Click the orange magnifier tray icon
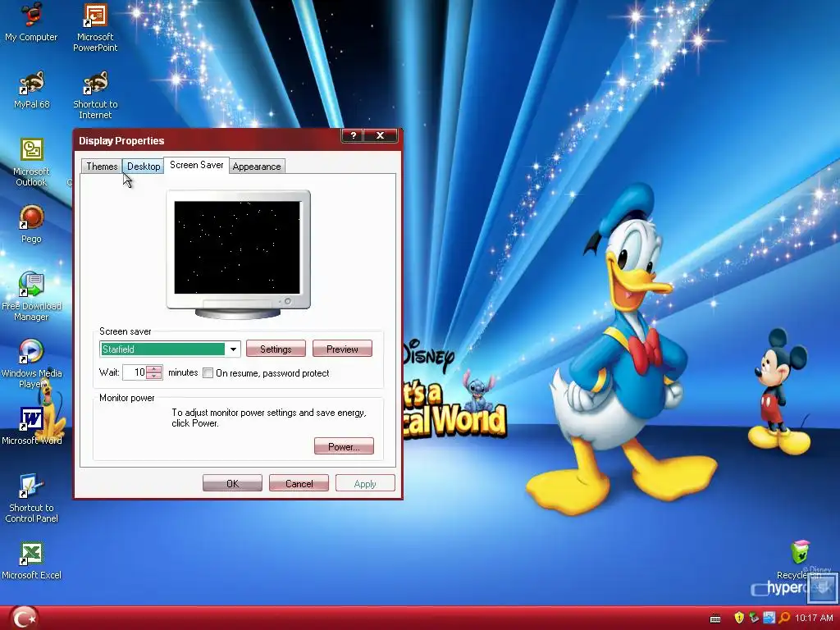 [x=784, y=618]
